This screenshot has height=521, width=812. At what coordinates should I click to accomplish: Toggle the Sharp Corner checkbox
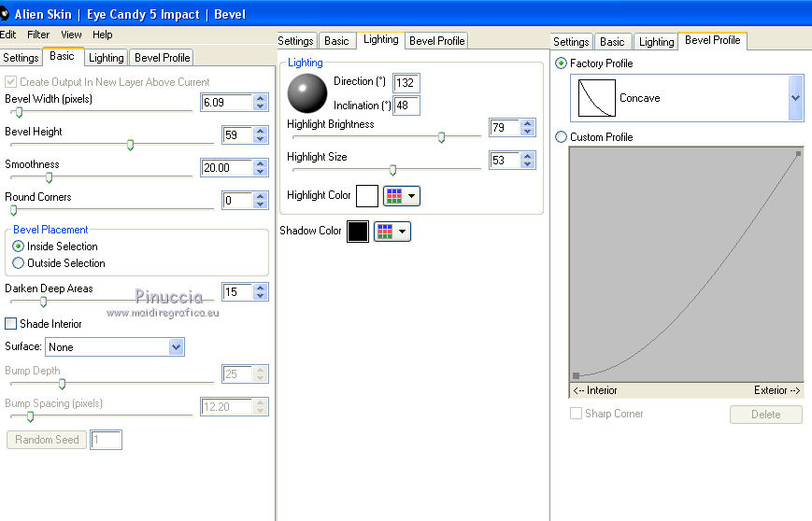576,413
